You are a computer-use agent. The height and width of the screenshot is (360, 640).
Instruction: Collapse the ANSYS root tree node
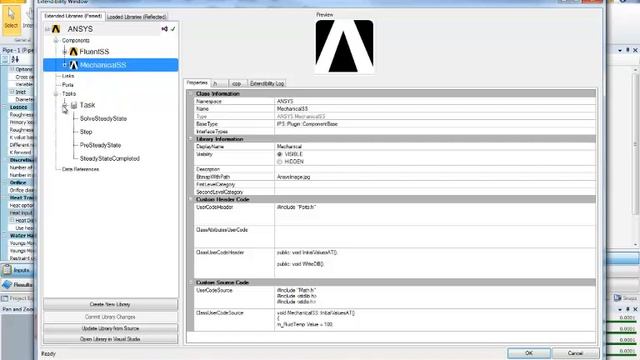coord(47,29)
